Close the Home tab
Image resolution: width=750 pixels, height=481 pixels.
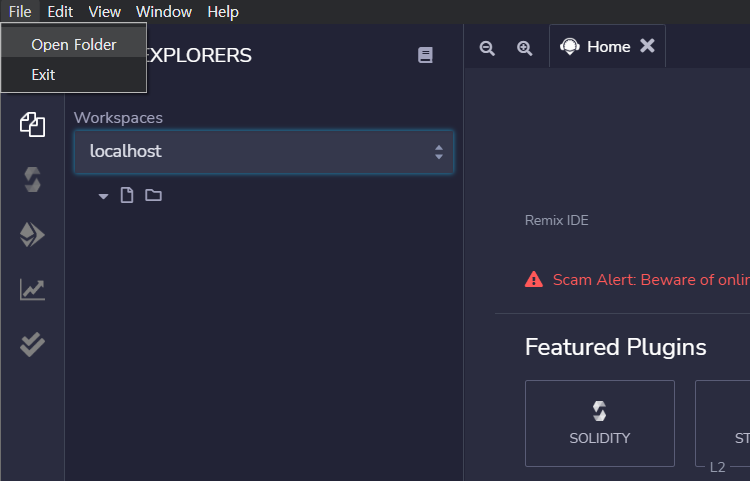pyautogui.click(x=647, y=46)
